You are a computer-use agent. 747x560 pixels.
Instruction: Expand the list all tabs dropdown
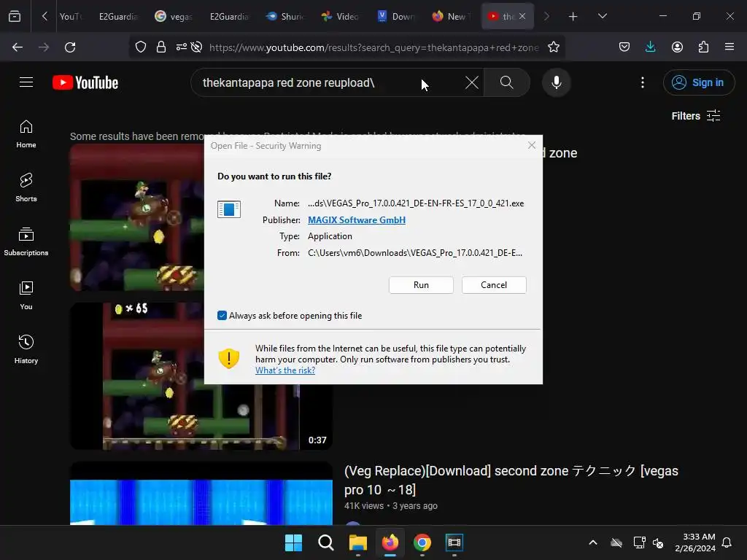point(602,16)
